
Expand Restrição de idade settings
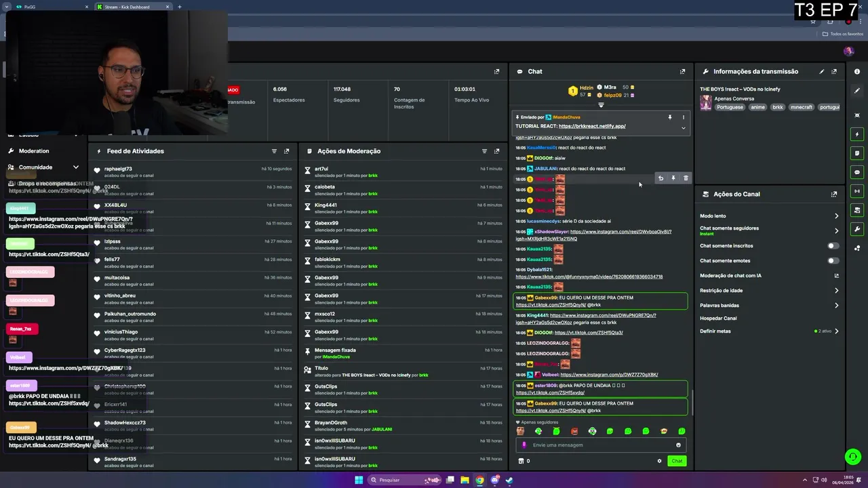(836, 291)
